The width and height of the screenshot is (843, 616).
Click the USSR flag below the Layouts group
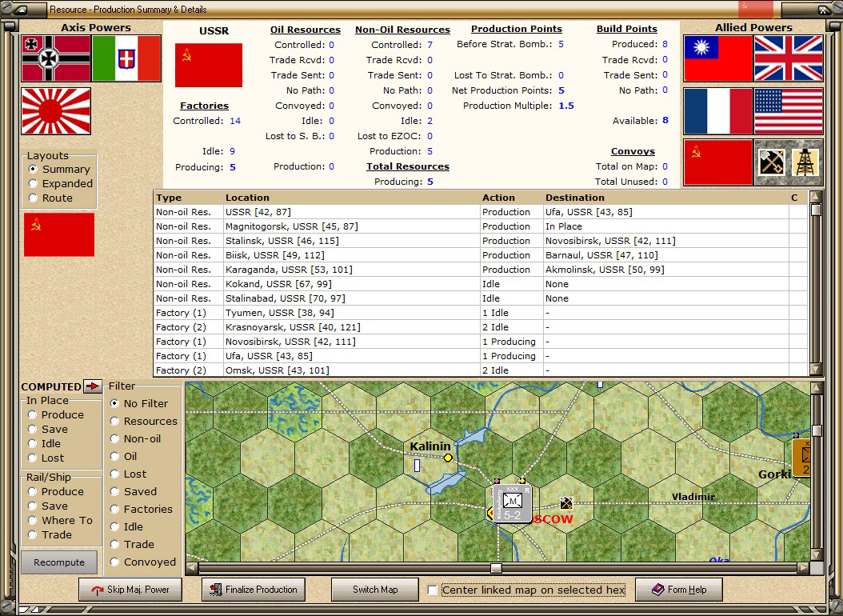(59, 234)
